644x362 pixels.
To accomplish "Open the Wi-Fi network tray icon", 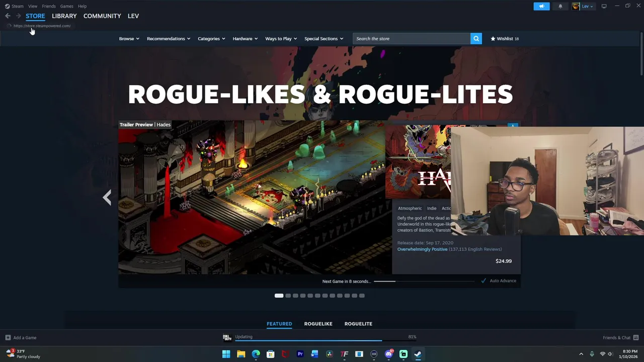I will (x=602, y=354).
